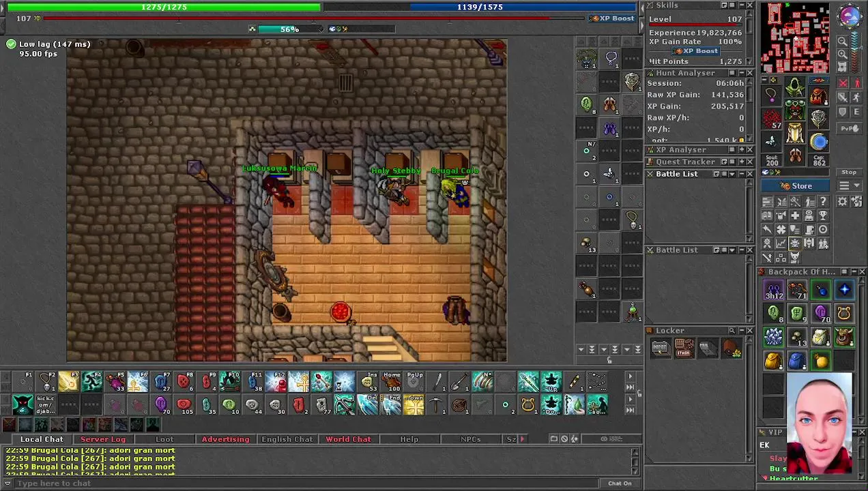Expand the Quest Tracker panel

point(742,162)
